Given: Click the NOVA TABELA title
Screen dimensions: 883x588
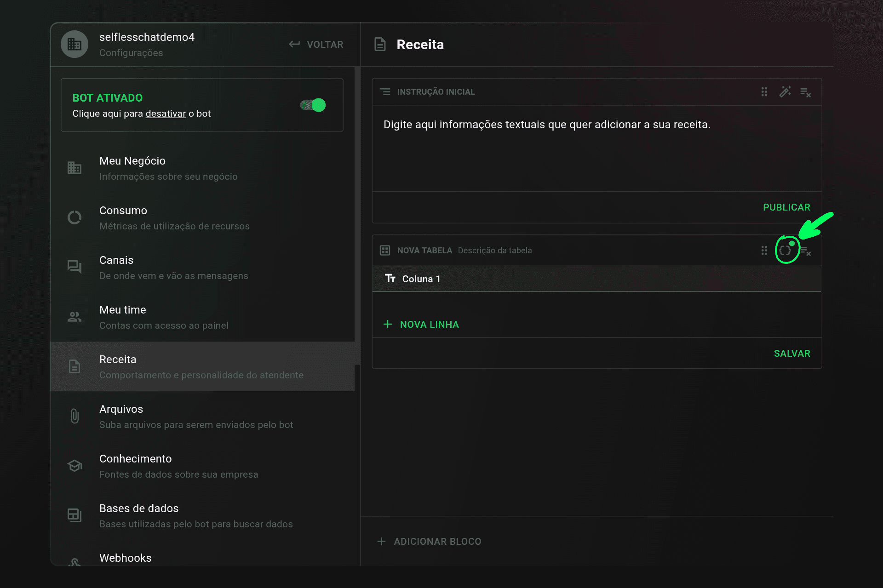Looking at the screenshot, I should click(424, 251).
